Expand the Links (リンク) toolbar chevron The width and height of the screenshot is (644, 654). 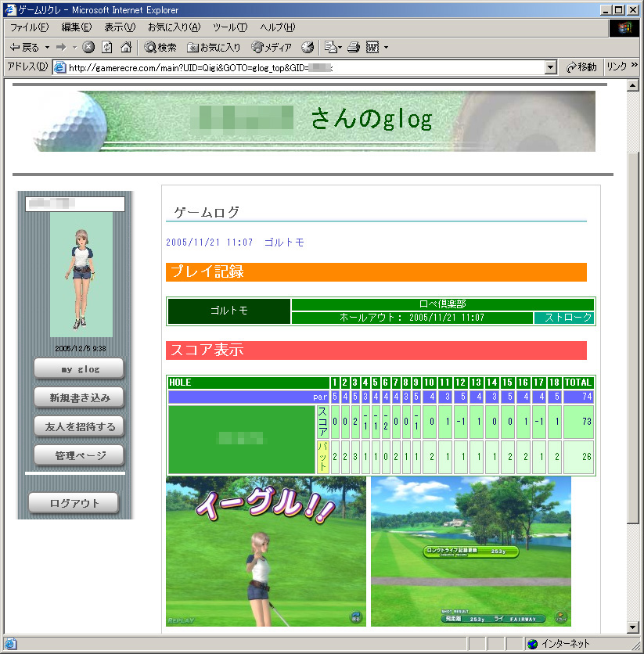click(635, 65)
